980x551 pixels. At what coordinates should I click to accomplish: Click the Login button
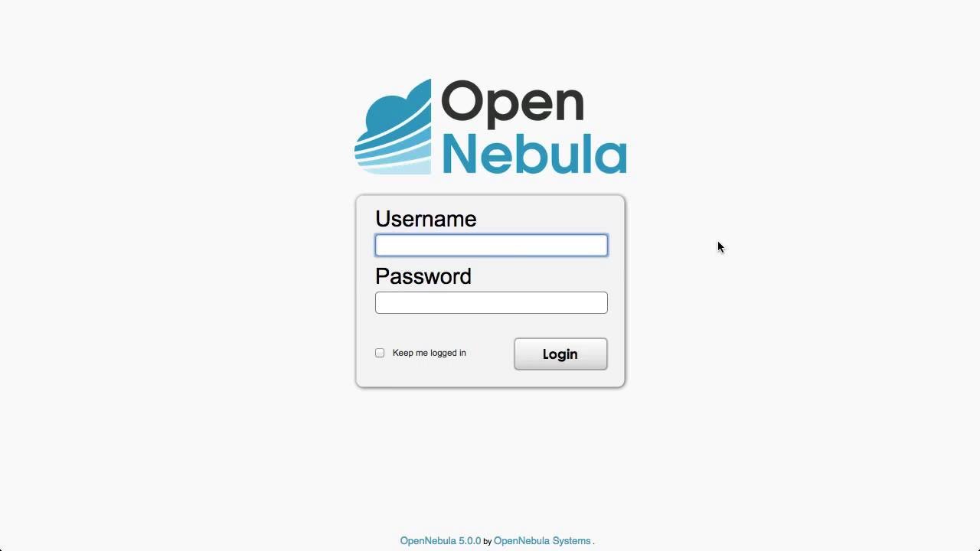click(x=560, y=354)
